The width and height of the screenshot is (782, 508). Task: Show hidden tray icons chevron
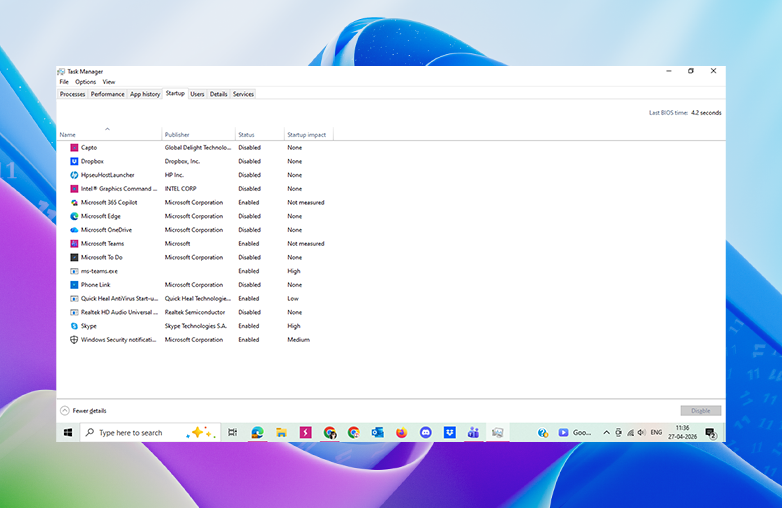tap(606, 432)
